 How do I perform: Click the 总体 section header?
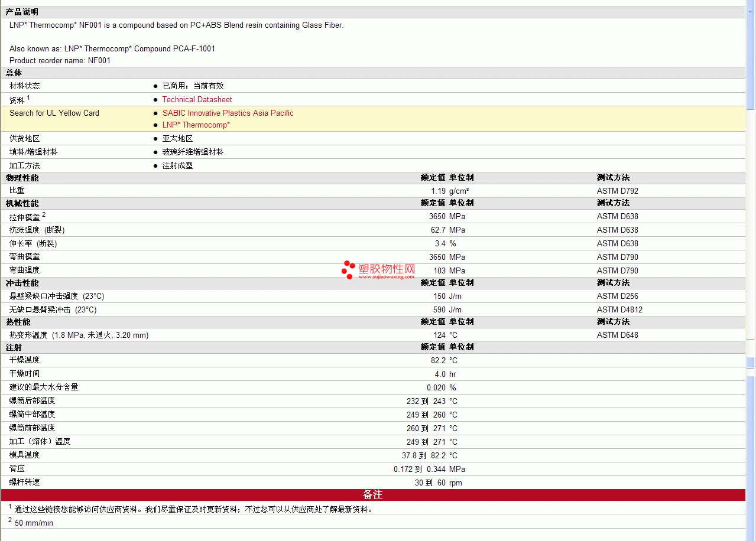[x=14, y=73]
